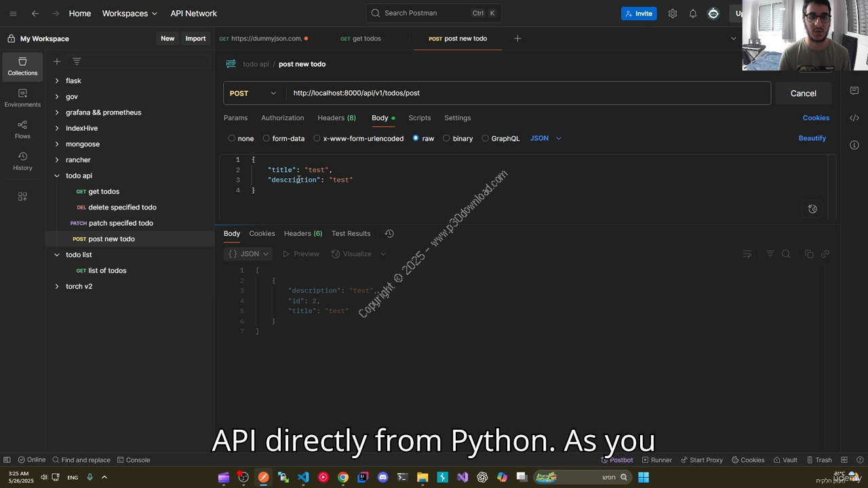Screen dimensions: 868x488
Task: Open the info icon in right sidebar
Action: click(x=854, y=145)
